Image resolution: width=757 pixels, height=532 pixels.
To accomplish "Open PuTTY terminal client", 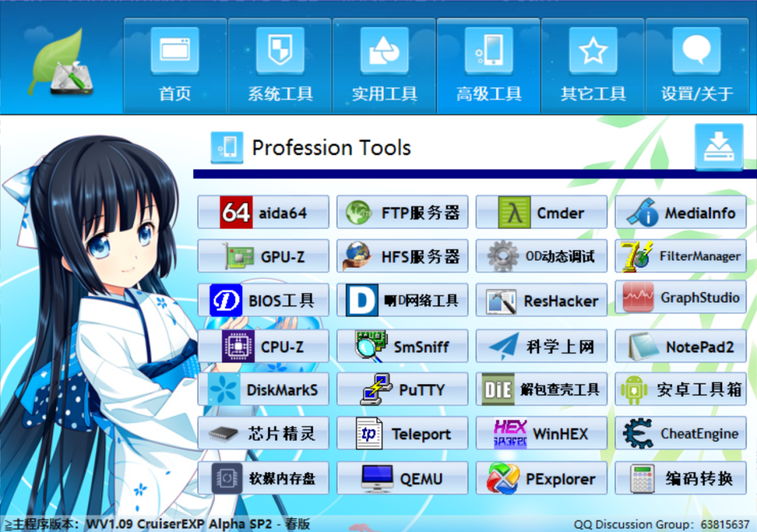I will pos(402,389).
